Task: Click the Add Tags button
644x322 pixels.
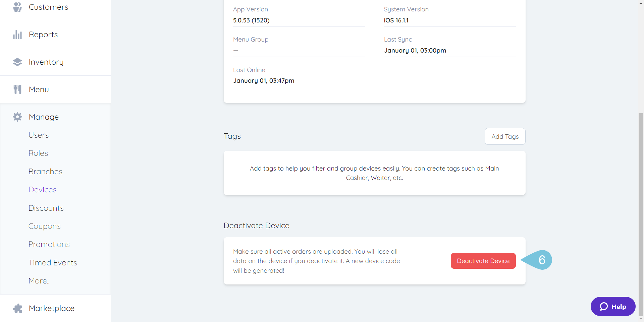Action: coord(505,136)
